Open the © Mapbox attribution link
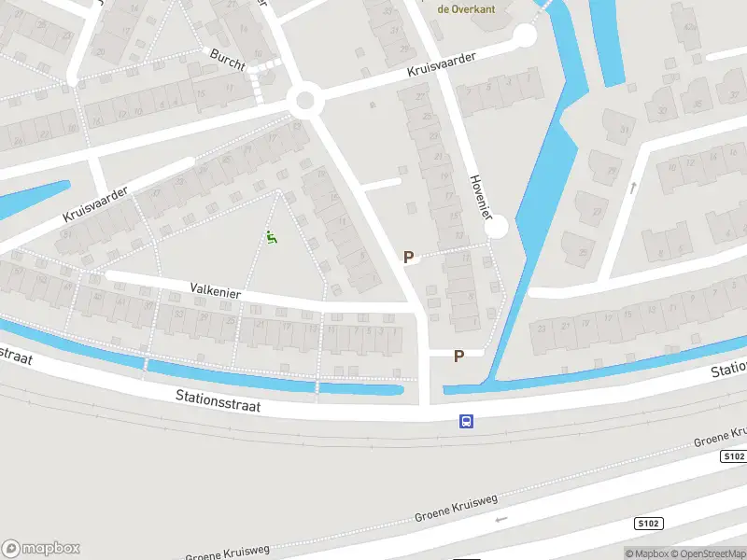The width and height of the screenshot is (747, 560). pos(647,553)
